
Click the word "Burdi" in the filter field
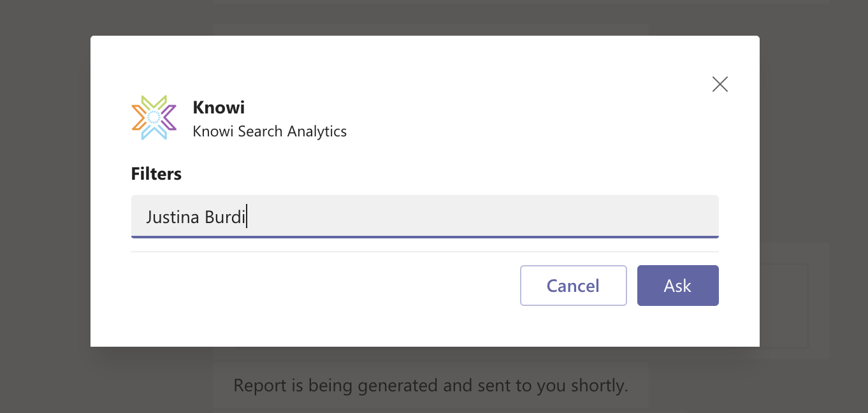click(225, 217)
